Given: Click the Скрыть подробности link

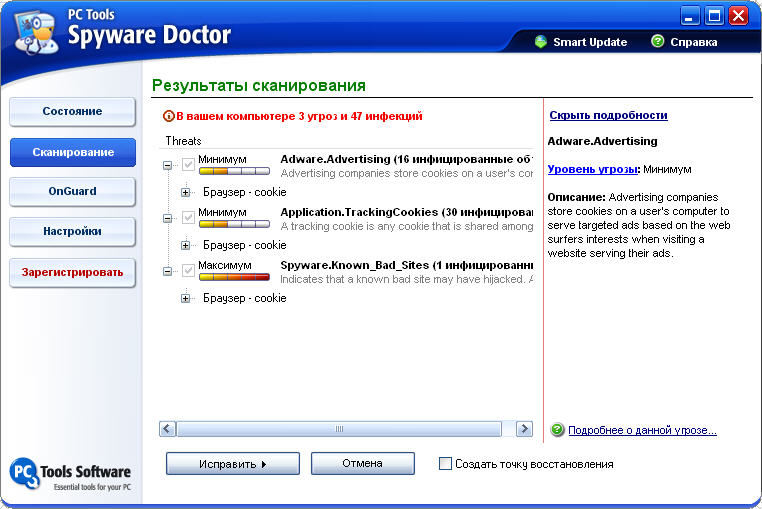Looking at the screenshot, I should pyautogui.click(x=608, y=115).
